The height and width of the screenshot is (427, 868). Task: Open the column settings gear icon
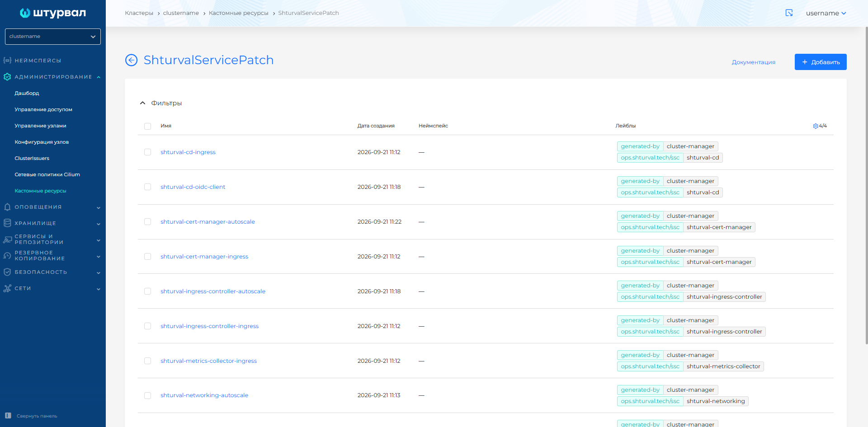[x=816, y=126]
